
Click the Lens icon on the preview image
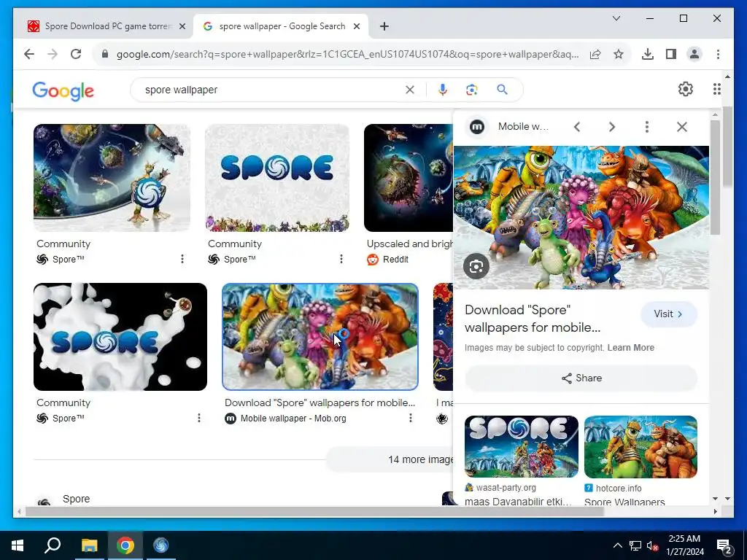tap(476, 266)
